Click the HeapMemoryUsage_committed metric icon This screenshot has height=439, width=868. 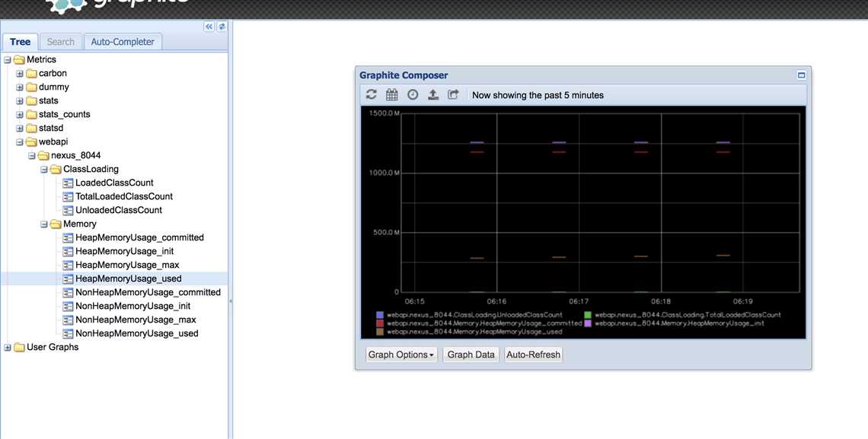[x=68, y=237]
